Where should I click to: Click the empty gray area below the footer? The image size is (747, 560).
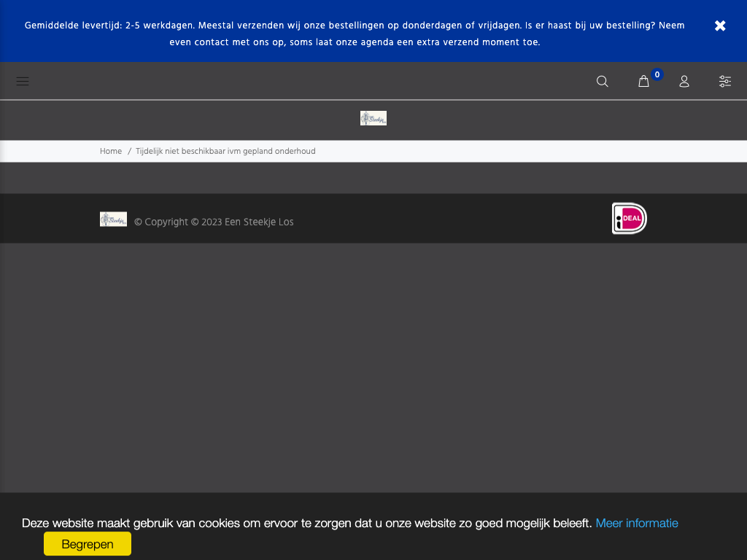(373, 365)
